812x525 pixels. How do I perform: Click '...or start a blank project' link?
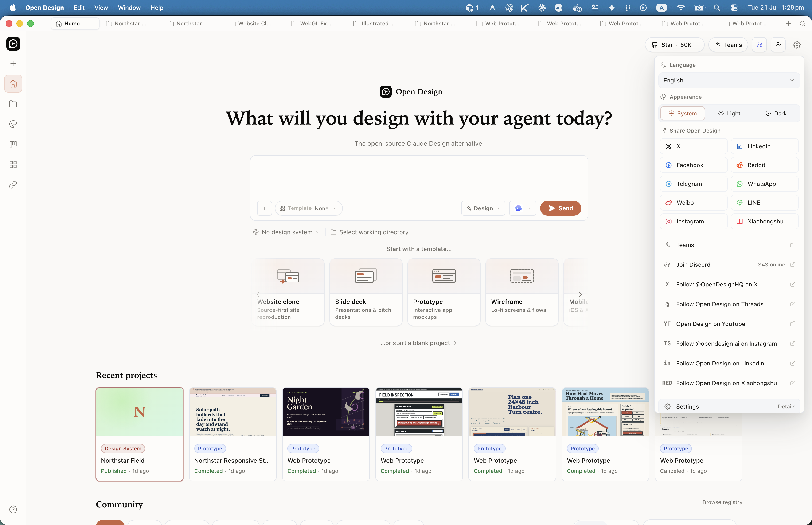click(418, 343)
